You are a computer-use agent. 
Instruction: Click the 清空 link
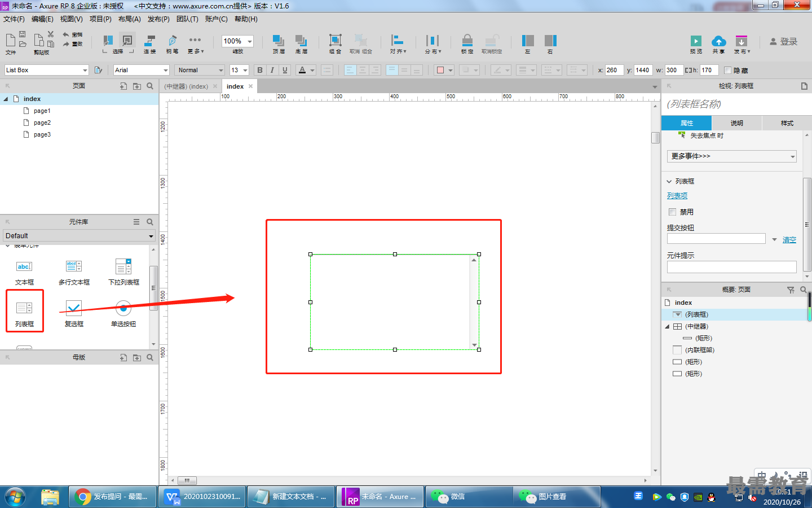789,240
